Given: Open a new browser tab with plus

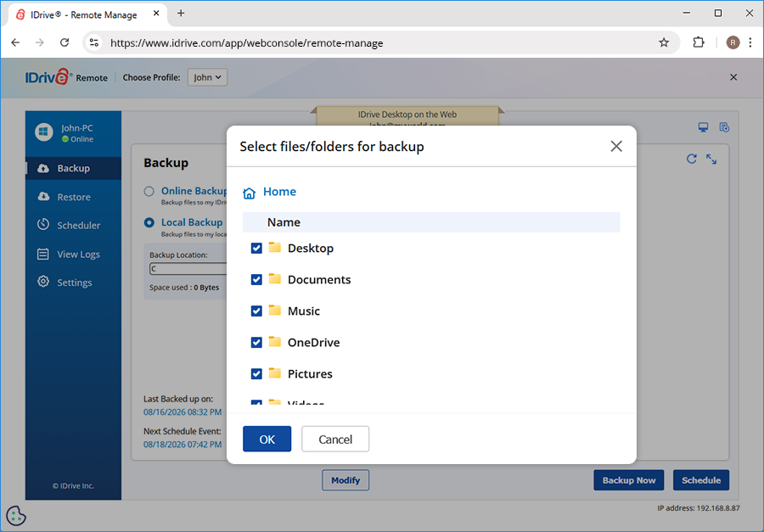Looking at the screenshot, I should click(x=181, y=14).
